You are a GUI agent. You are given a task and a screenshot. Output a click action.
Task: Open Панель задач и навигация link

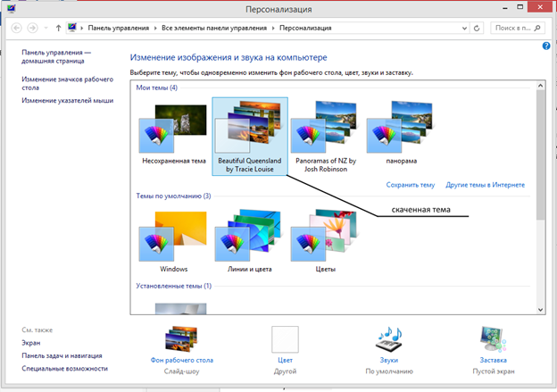click(62, 355)
